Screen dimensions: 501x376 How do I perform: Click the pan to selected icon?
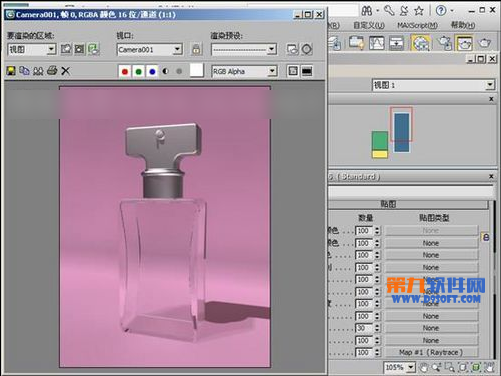489,367
